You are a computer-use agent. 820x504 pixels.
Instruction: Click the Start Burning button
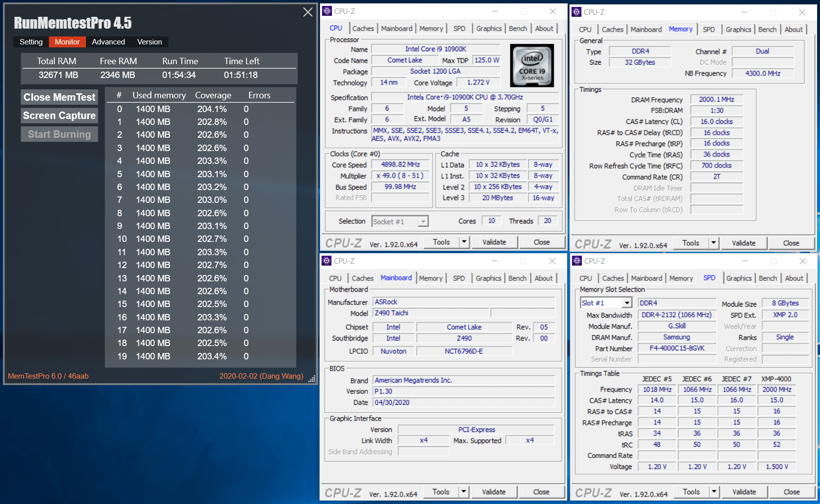click(59, 134)
